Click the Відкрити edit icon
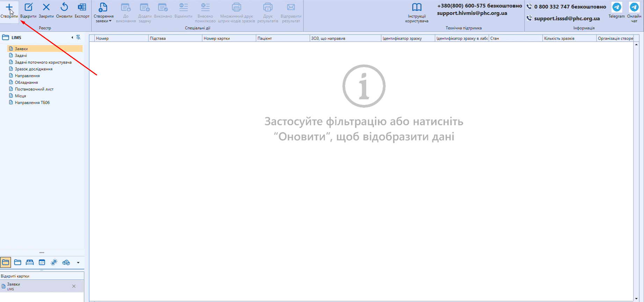644x302 pixels. click(x=28, y=8)
